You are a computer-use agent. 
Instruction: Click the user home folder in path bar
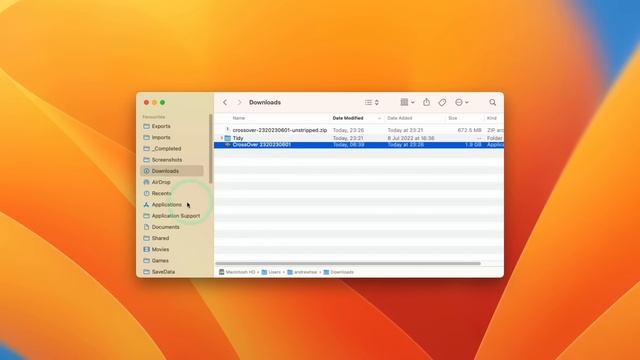(302, 272)
